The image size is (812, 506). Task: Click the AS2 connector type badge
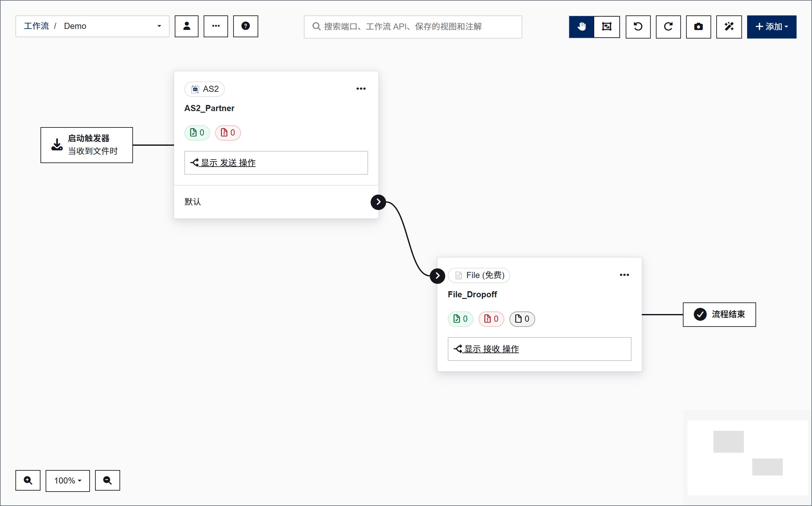tap(205, 89)
